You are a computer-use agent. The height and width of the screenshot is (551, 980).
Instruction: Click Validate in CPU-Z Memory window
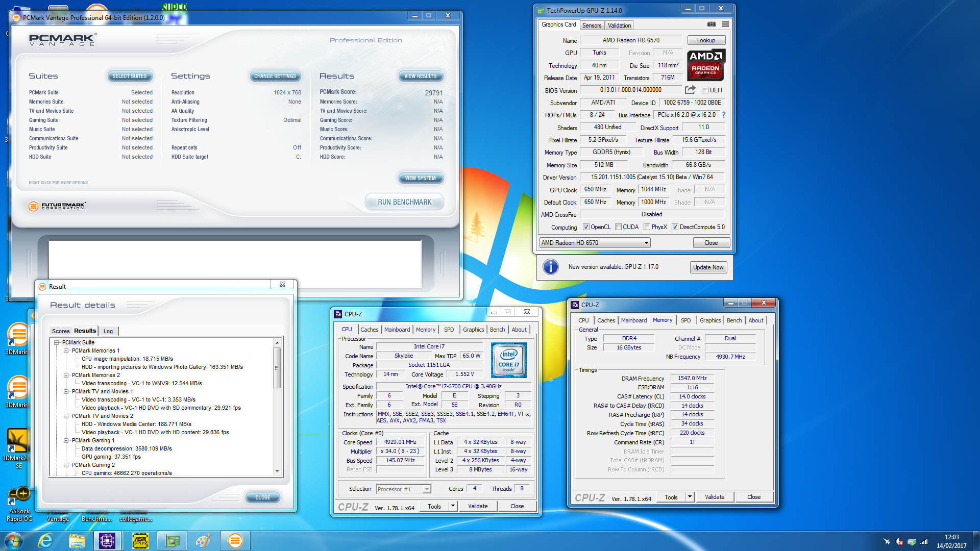[714, 497]
